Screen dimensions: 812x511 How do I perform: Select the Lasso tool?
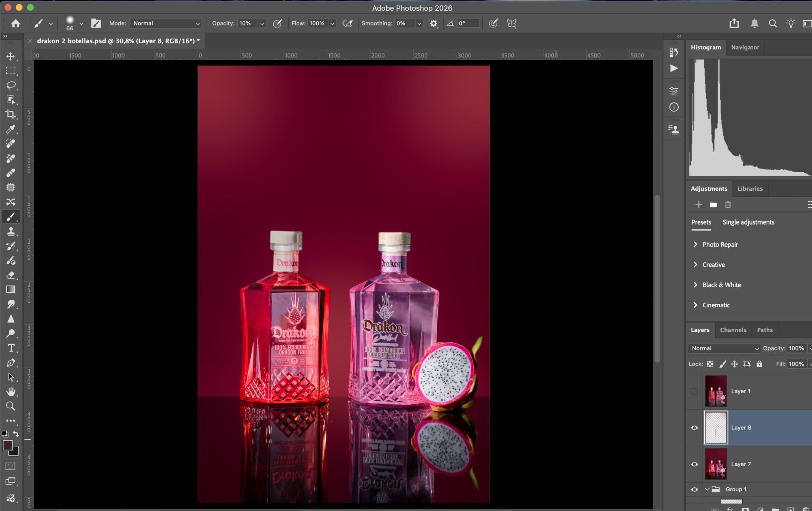coord(11,85)
